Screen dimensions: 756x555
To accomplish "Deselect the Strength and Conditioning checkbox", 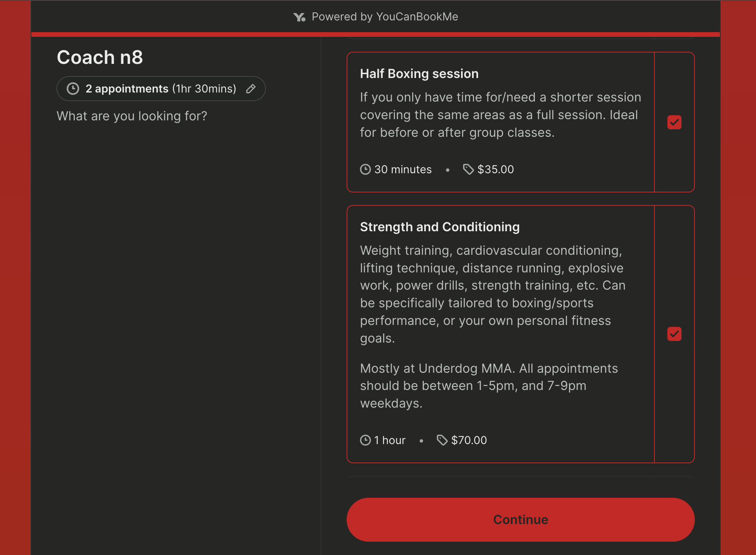I will (x=674, y=334).
